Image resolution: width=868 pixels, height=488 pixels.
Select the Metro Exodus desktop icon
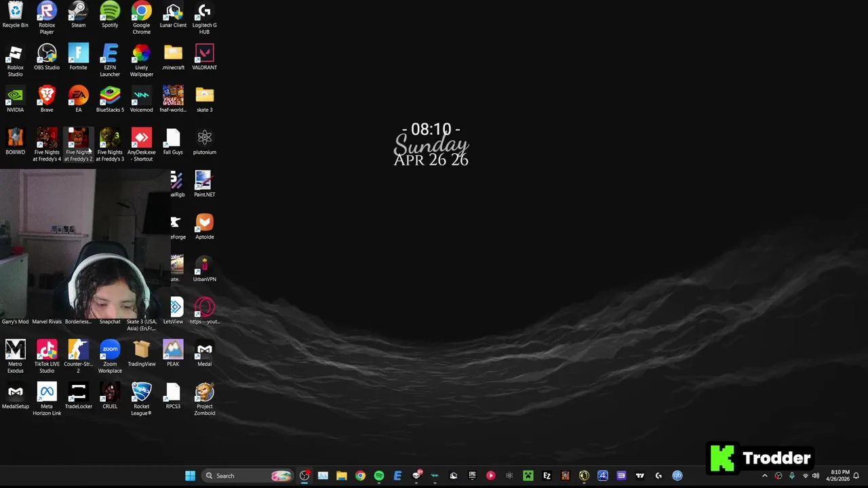(15, 357)
